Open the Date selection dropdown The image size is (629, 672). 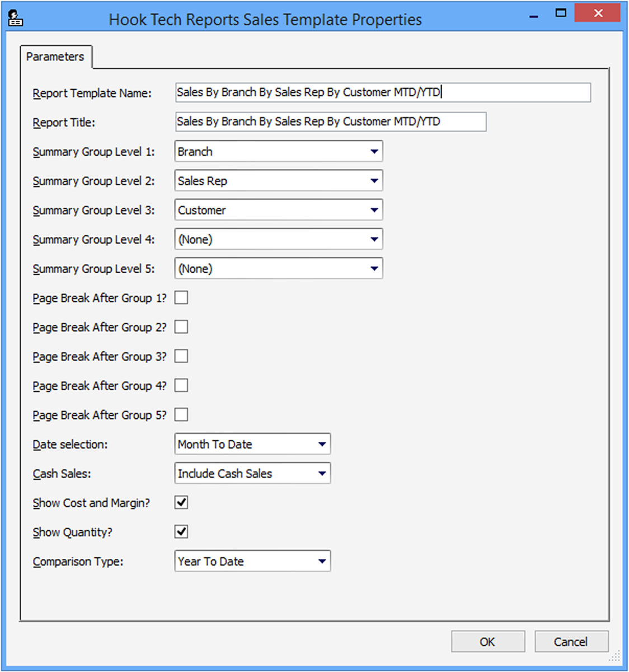pos(252,444)
